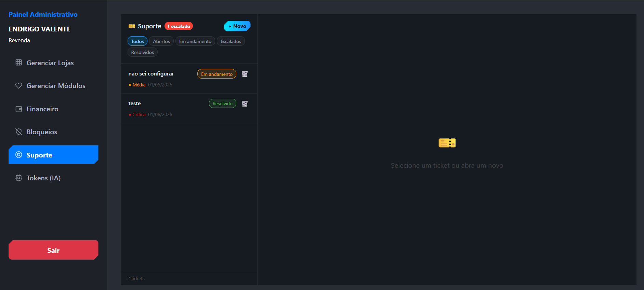
Task: Open the 'nao sei configurar' ticket
Action: pos(189,79)
